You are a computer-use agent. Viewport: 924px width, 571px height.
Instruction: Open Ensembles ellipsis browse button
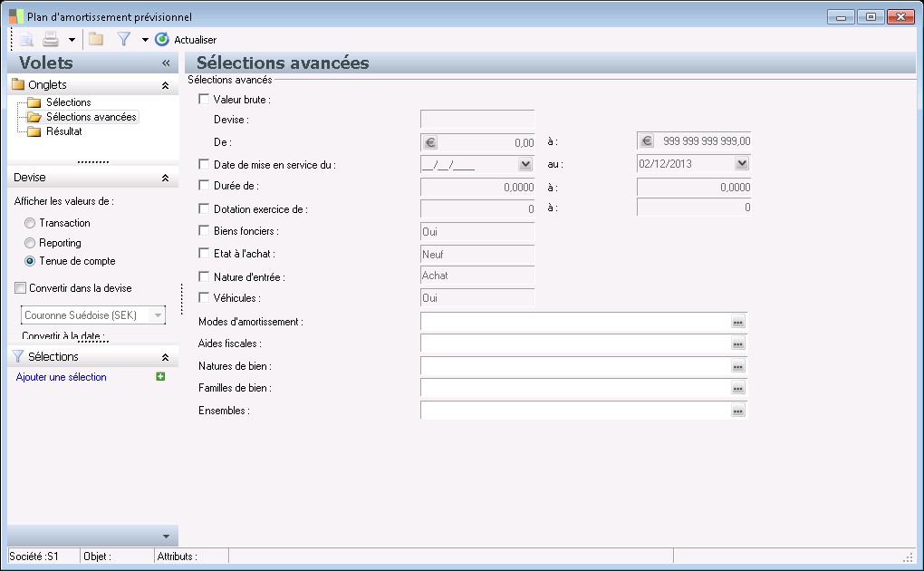point(737,410)
